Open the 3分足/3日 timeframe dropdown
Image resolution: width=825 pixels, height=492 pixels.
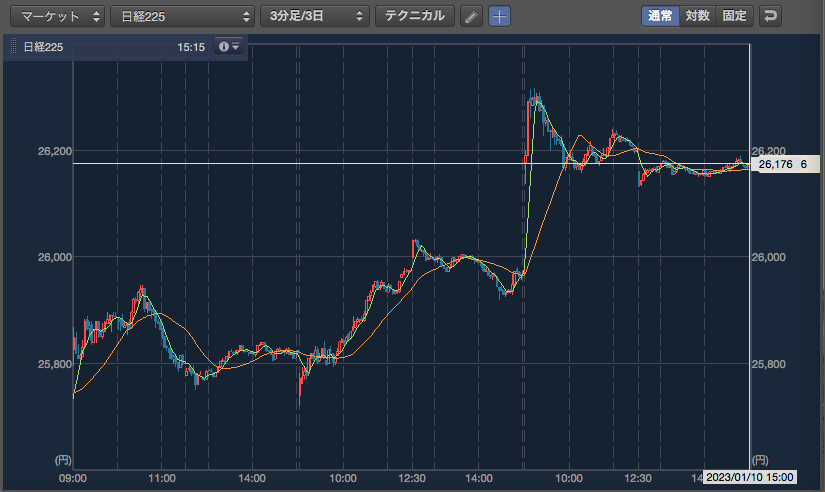[x=315, y=16]
